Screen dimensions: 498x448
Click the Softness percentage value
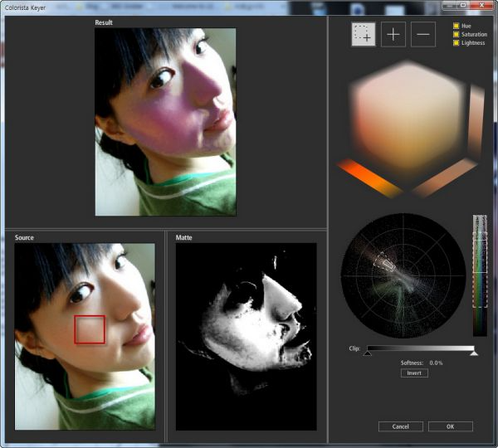tap(436, 363)
